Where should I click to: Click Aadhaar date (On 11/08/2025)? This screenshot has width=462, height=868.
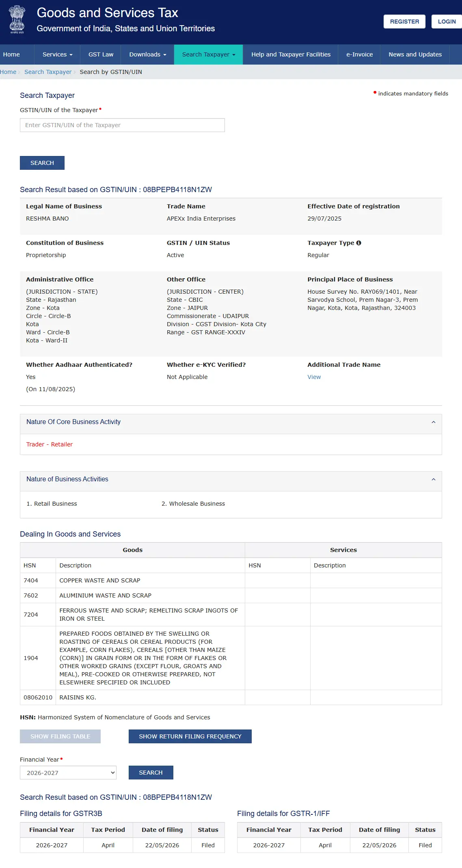click(50, 389)
